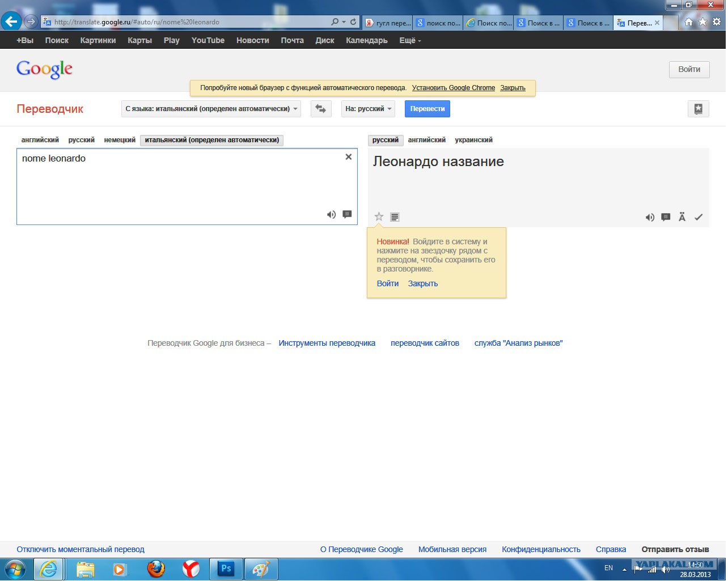This screenshot has height=581, width=728.
Task: Open 'Картинки' in the Google top bar
Action: 98,40
